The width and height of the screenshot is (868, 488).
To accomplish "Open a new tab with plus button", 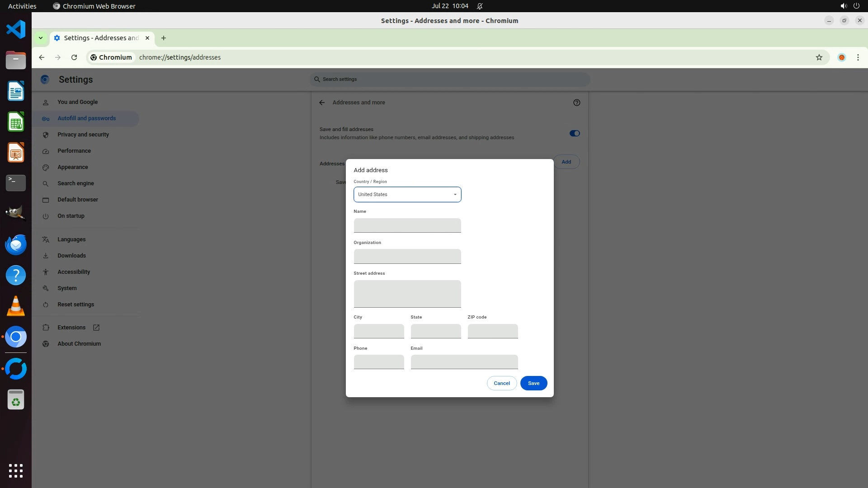I will tap(164, 38).
